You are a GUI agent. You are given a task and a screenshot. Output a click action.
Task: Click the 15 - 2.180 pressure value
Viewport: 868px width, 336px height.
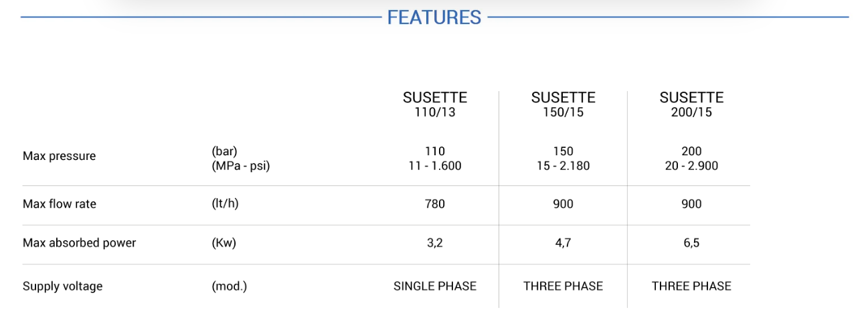[563, 166]
